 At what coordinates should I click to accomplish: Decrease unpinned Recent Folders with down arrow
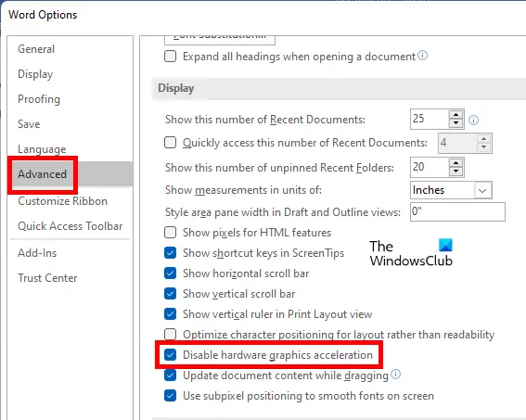(x=455, y=172)
